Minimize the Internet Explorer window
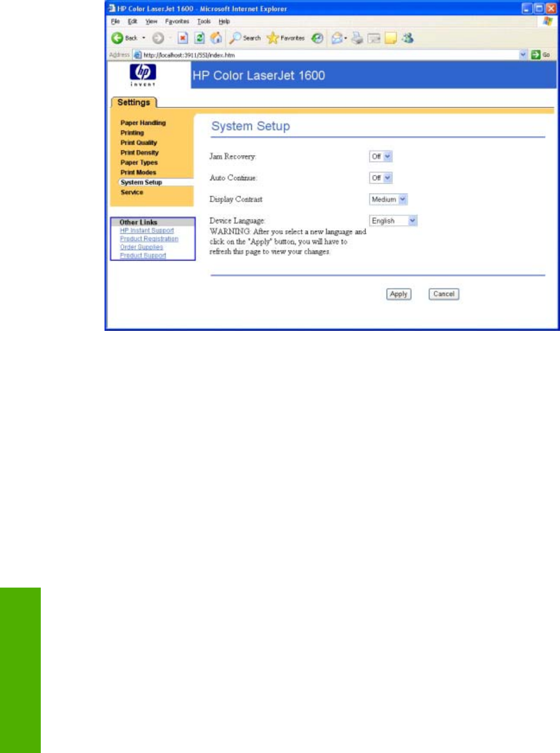The width and height of the screenshot is (560, 753). click(x=527, y=9)
